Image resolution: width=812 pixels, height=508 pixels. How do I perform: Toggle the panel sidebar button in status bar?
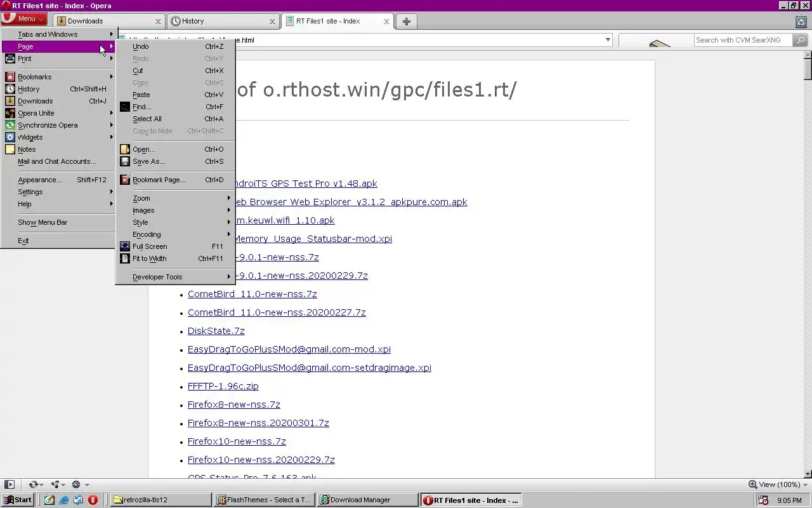point(9,485)
